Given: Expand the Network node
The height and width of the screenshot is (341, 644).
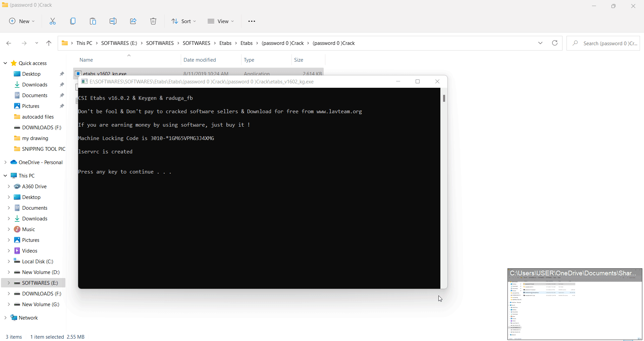Looking at the screenshot, I should (5, 318).
